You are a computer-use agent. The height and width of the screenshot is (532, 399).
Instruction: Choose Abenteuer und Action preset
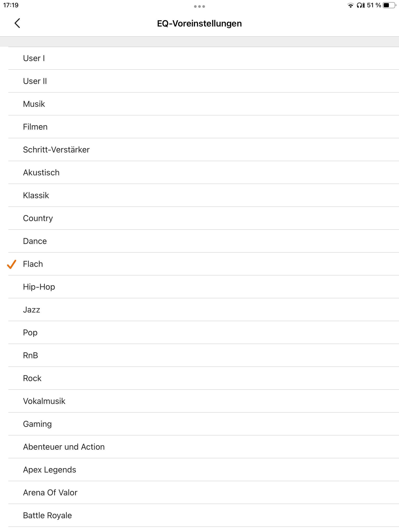(64, 447)
